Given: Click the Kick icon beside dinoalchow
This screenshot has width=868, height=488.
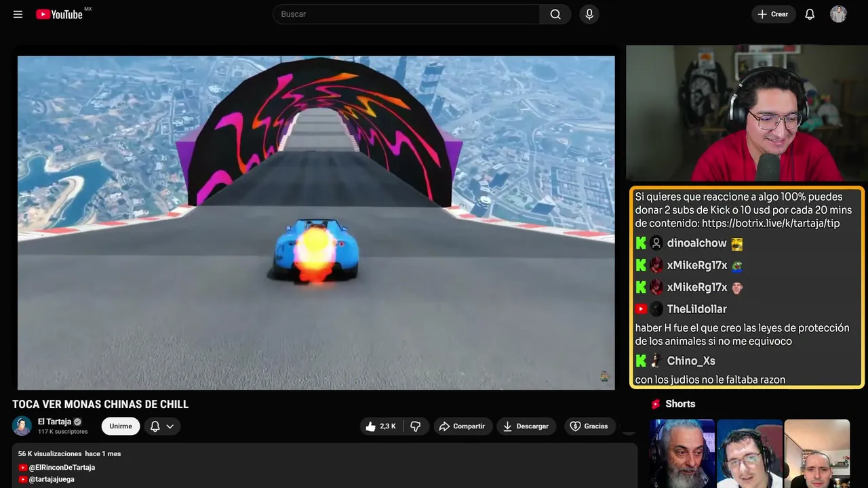Looking at the screenshot, I should [641, 243].
